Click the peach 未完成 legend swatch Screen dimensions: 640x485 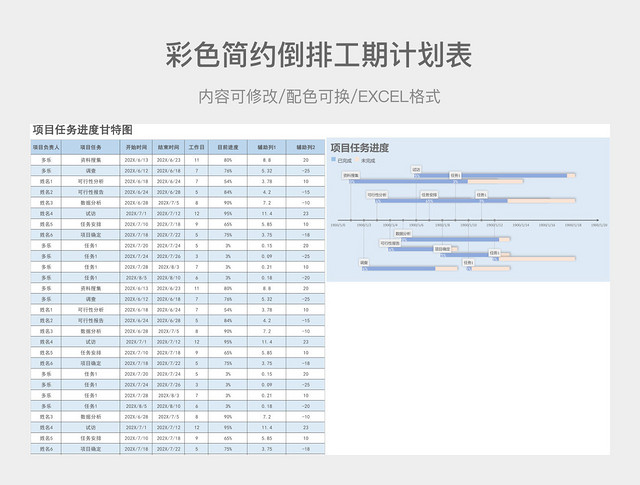[x=357, y=160]
